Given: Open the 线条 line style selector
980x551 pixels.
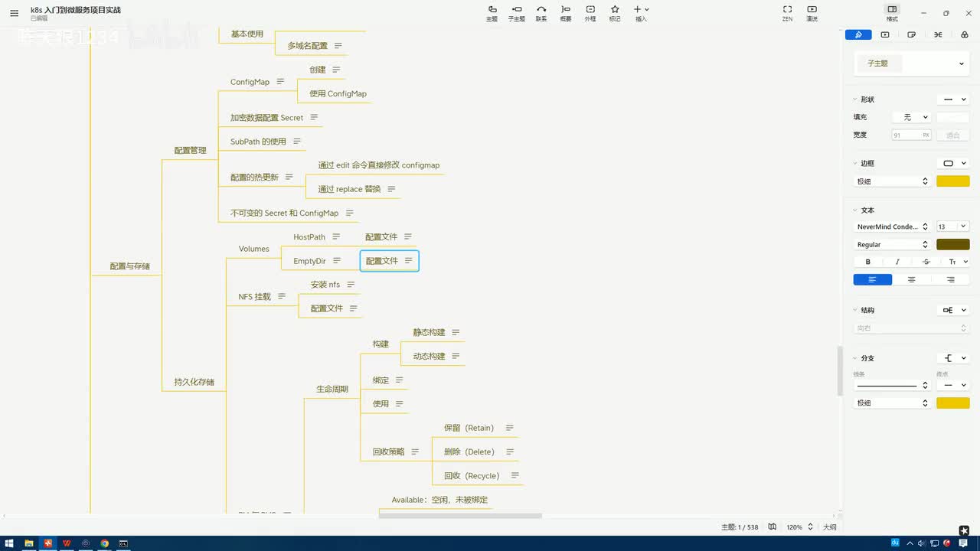Looking at the screenshot, I should [892, 385].
